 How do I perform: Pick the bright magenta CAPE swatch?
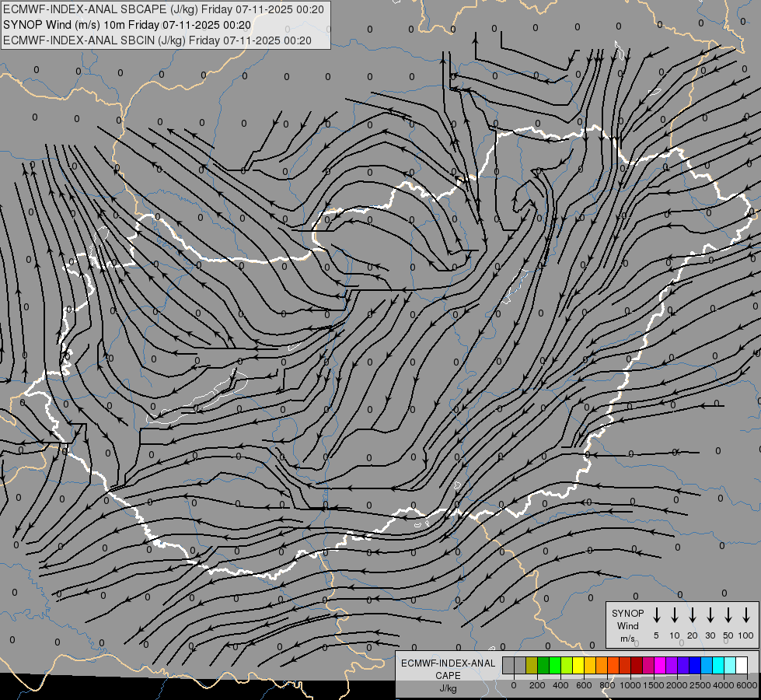point(661,666)
